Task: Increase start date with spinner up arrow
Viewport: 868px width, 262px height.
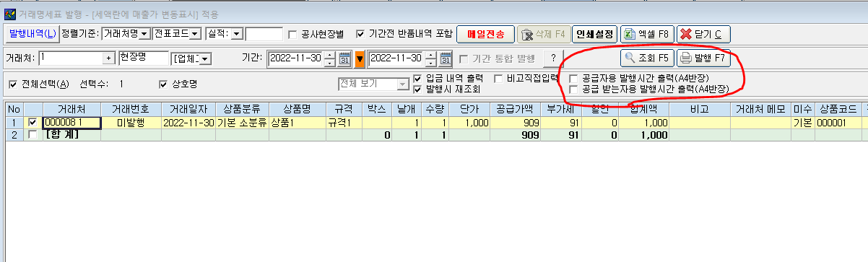Action: click(x=329, y=54)
